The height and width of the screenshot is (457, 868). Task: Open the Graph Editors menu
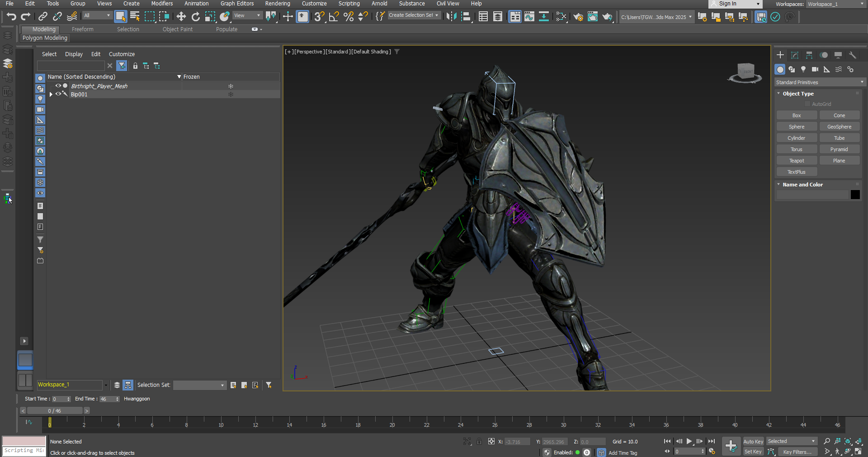pos(237,4)
